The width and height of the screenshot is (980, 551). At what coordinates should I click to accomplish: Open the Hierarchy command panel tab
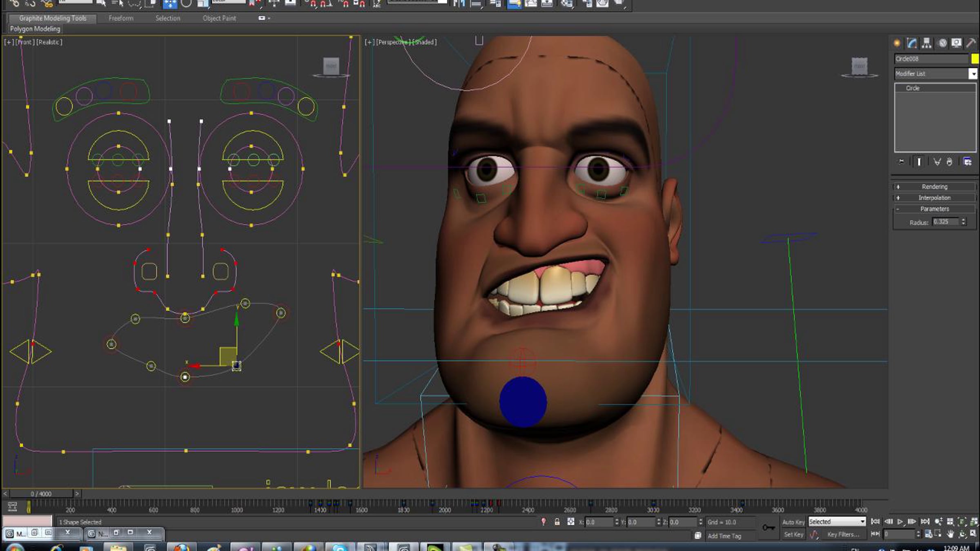(927, 43)
